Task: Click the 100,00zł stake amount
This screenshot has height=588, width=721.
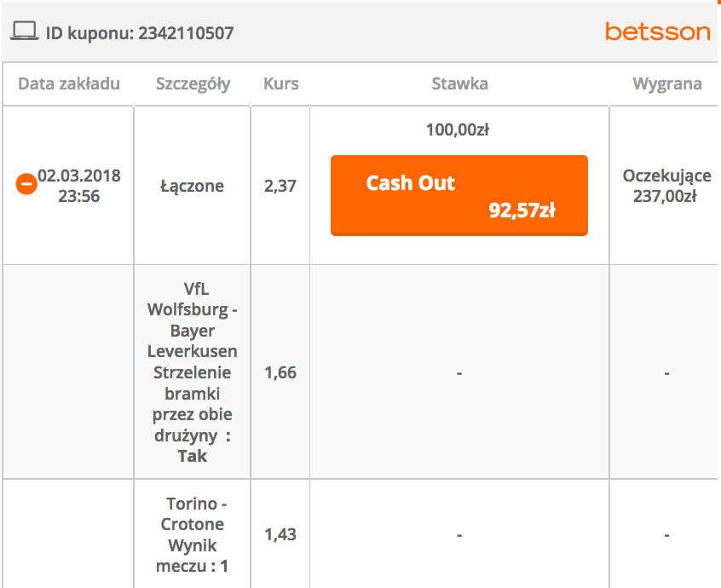Action: coord(458,130)
